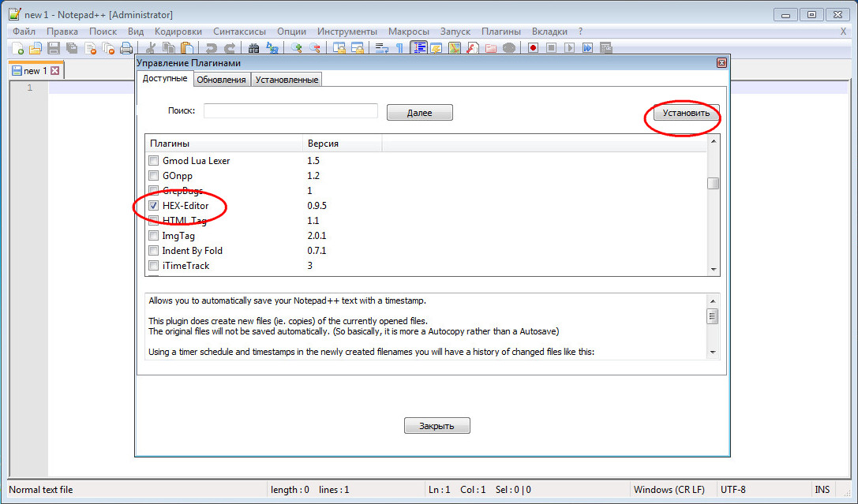Screen dimensions: 858x504
Task: Open the Function List toolbar icon
Action: pyautogui.click(x=473, y=48)
